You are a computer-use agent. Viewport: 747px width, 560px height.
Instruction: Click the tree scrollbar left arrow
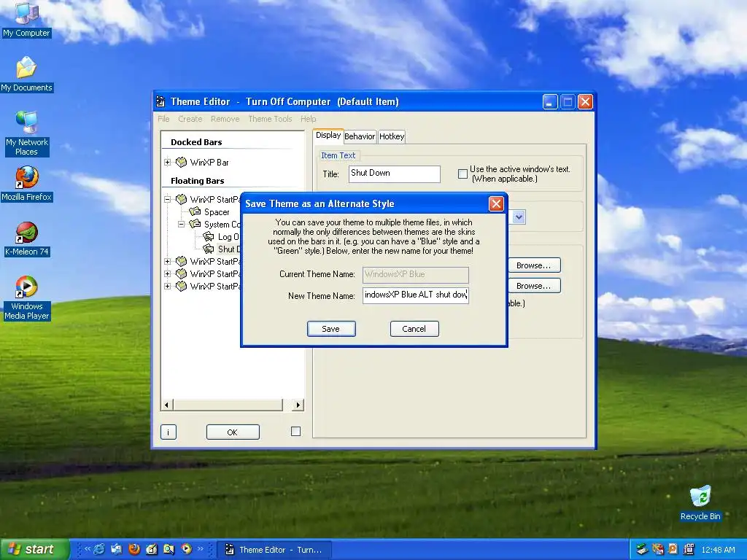click(166, 405)
